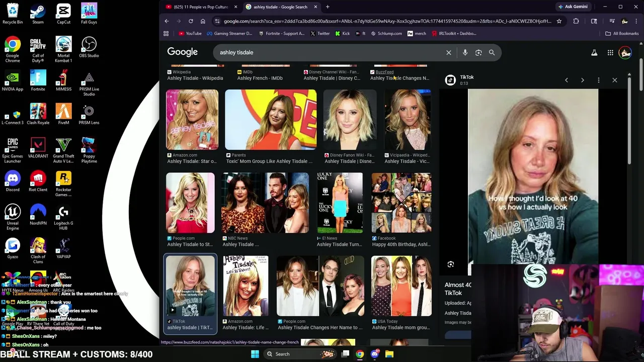Open more options in the image preview panel
This screenshot has width=644, height=362.
click(x=599, y=80)
